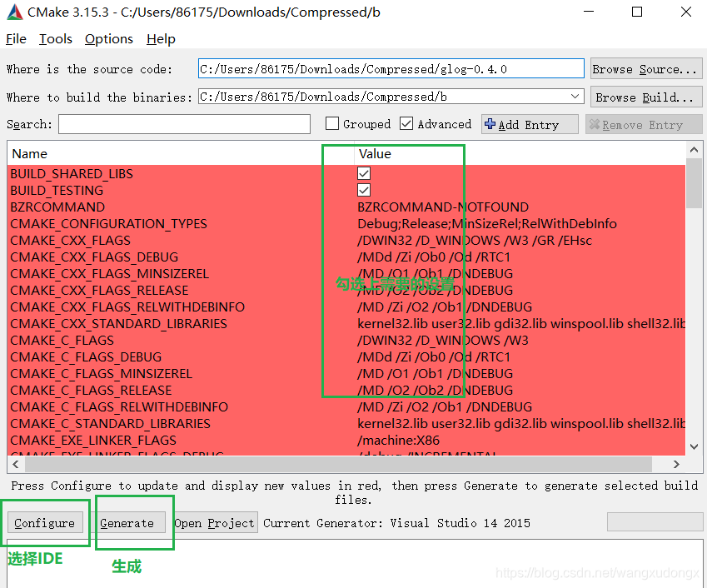Click the vertical scrollbar down arrow

tap(694, 446)
